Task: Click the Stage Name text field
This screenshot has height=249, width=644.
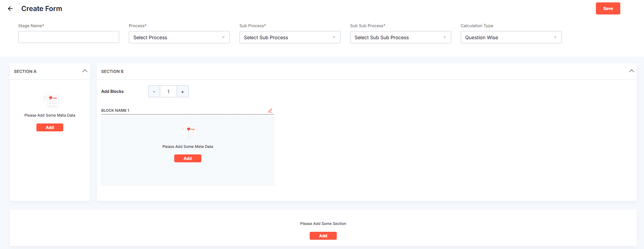Action: pyautogui.click(x=69, y=37)
